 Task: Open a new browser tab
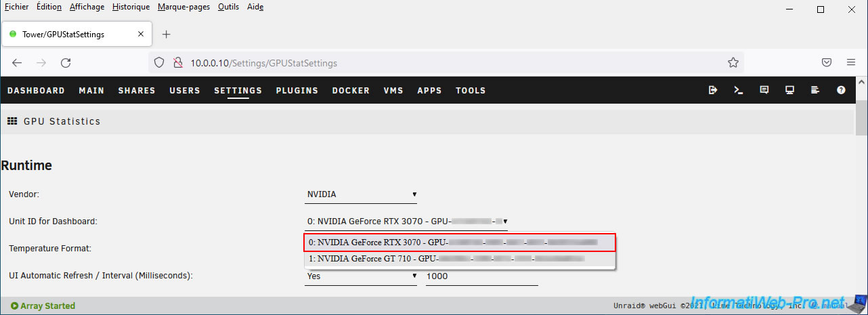(x=167, y=34)
